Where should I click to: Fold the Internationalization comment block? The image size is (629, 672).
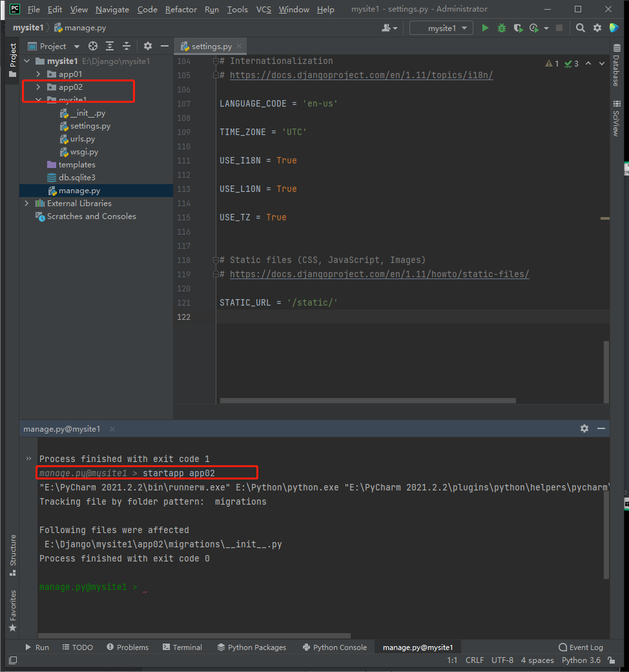click(x=216, y=61)
